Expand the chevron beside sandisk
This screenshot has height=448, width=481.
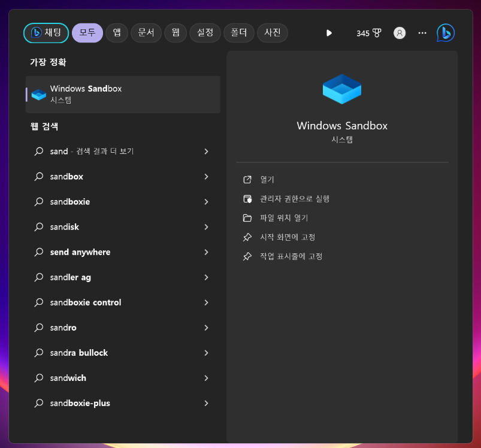click(x=206, y=226)
